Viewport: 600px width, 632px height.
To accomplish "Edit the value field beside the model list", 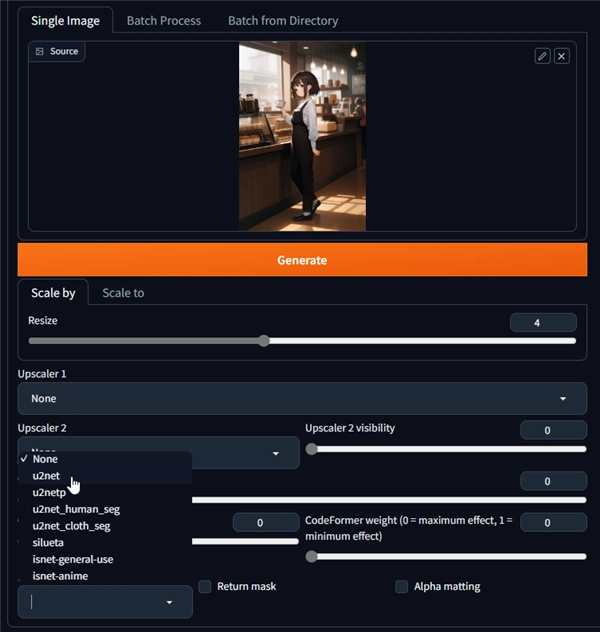I will click(266, 522).
